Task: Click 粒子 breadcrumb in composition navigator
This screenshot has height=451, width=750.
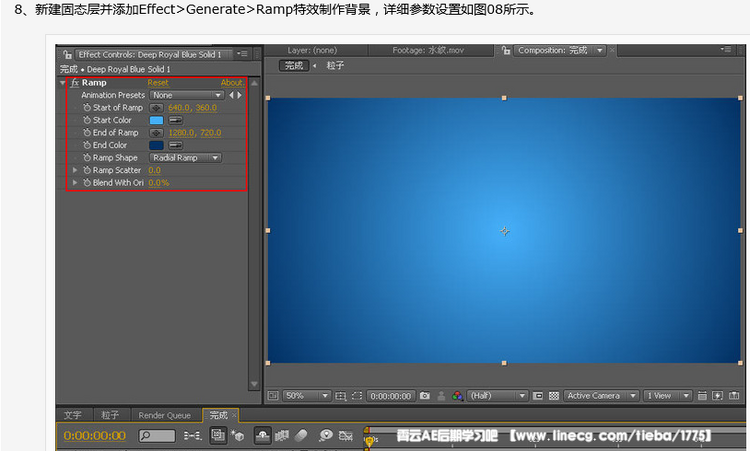Action: (x=335, y=66)
